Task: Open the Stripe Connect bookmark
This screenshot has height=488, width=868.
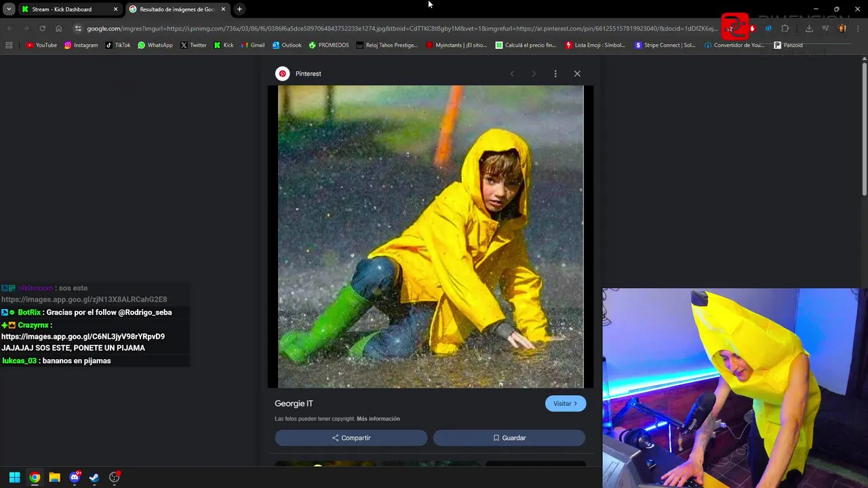Action: pyautogui.click(x=665, y=45)
